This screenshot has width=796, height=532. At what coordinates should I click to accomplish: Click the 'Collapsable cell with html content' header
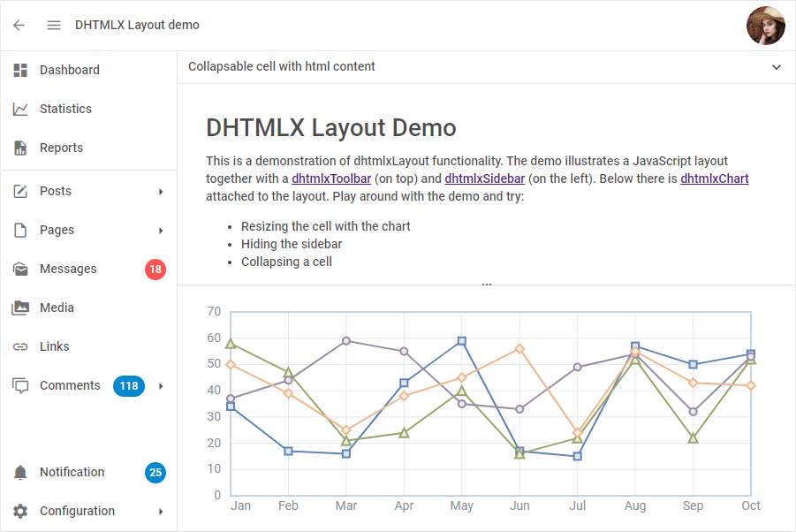coord(282,66)
